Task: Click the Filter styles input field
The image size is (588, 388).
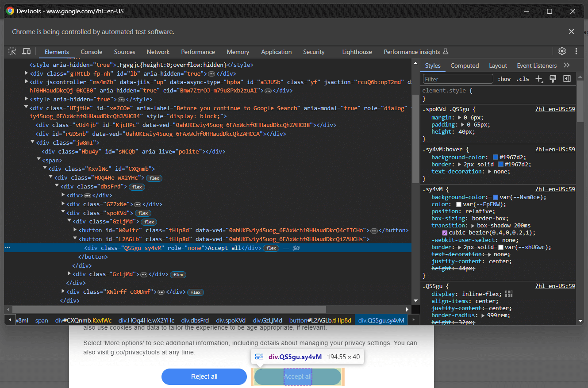Action: (457, 78)
